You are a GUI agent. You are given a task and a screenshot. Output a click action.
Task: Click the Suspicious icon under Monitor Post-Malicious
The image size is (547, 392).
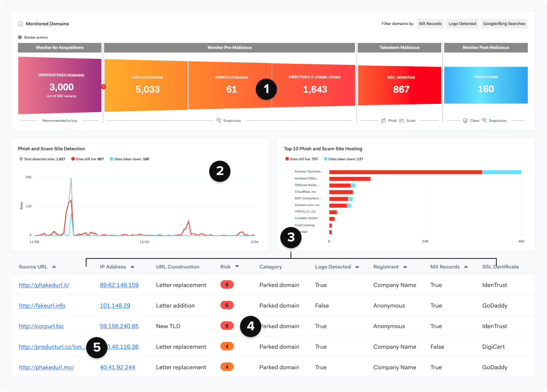tap(484, 120)
